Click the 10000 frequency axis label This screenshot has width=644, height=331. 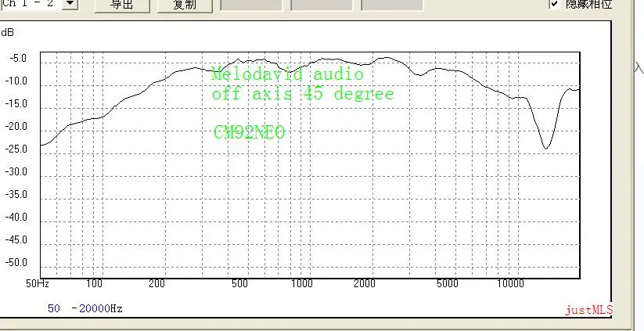510,283
